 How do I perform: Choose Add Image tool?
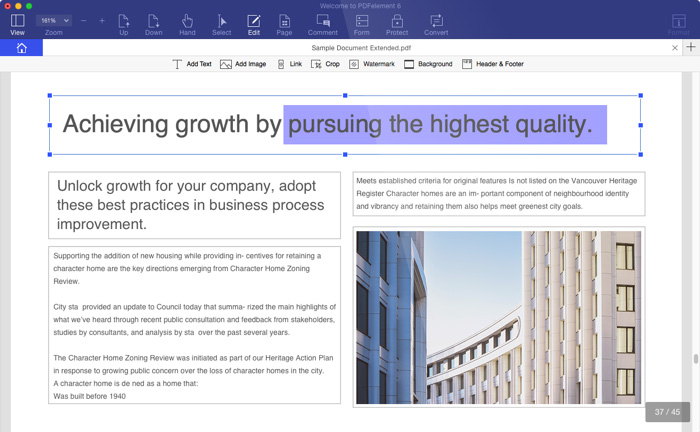coord(243,64)
